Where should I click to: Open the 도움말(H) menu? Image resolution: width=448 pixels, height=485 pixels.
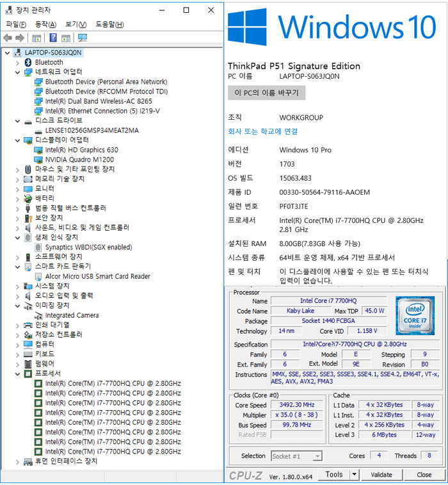pos(109,24)
